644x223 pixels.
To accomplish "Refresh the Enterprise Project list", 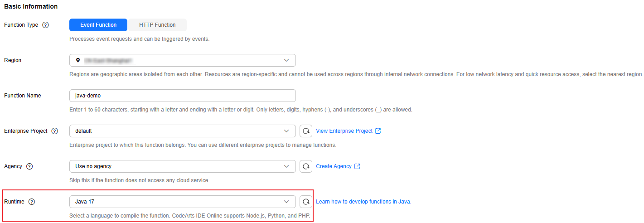I will click(306, 131).
